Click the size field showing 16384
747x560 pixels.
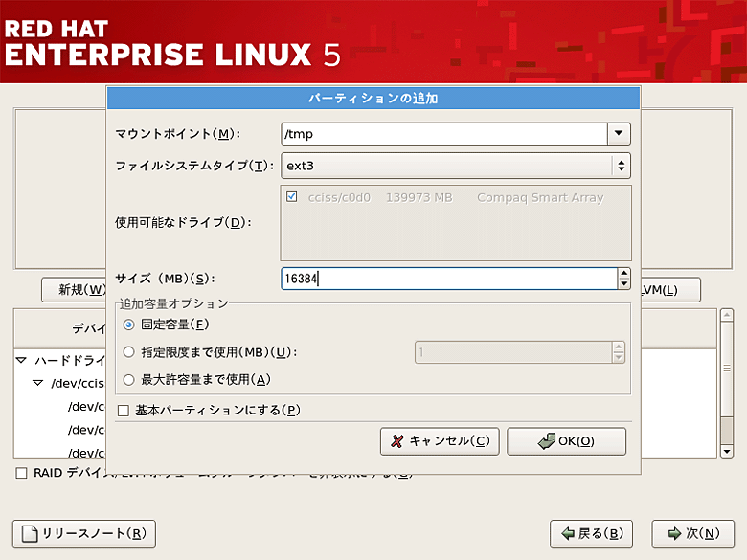tap(449, 279)
